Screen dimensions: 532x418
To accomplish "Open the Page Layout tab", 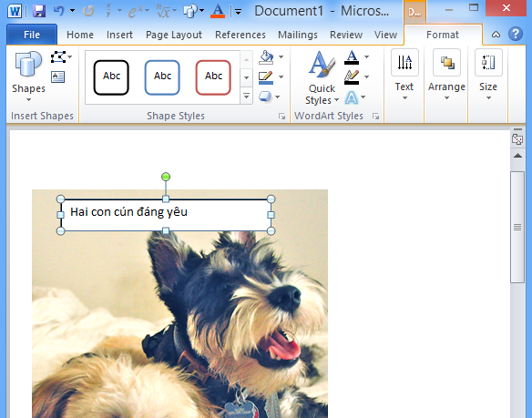I will click(174, 35).
